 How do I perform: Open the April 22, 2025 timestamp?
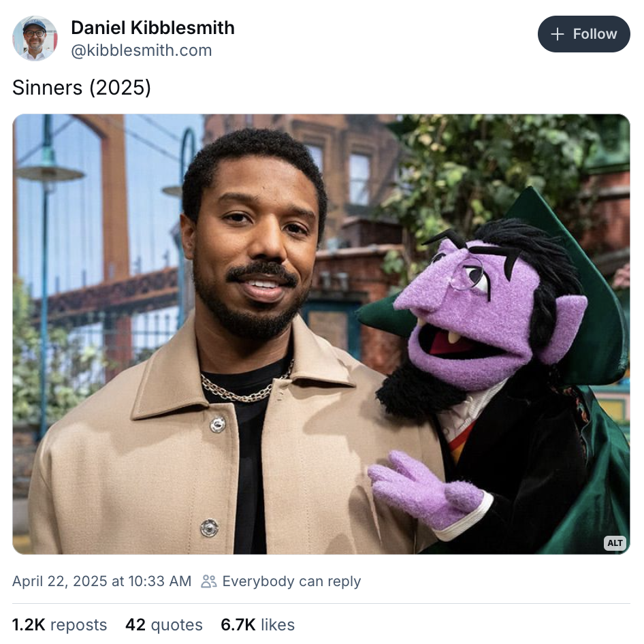(102, 581)
